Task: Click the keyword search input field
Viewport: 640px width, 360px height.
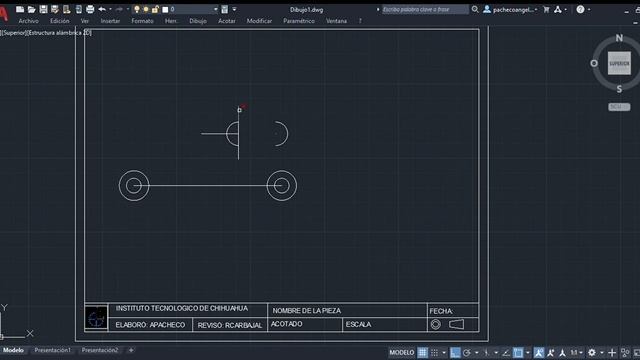Action: pos(425,9)
